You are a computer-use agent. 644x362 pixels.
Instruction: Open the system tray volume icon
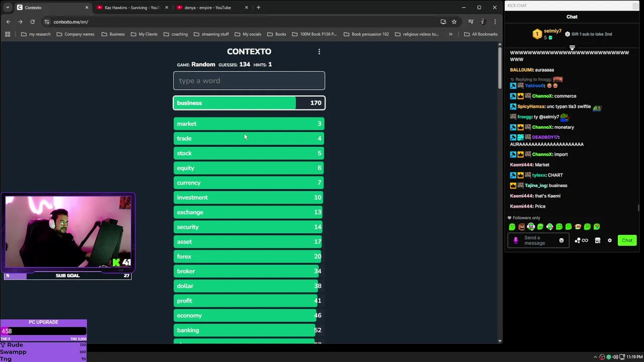(615, 357)
